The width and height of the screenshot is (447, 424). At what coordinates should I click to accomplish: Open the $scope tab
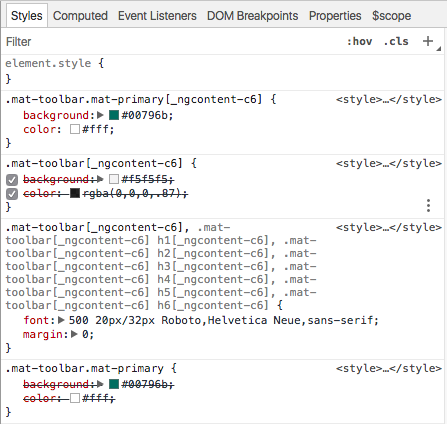[392, 16]
